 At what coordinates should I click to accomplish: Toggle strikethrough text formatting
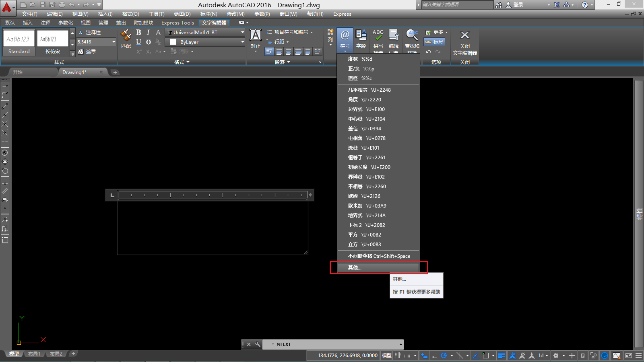158,32
